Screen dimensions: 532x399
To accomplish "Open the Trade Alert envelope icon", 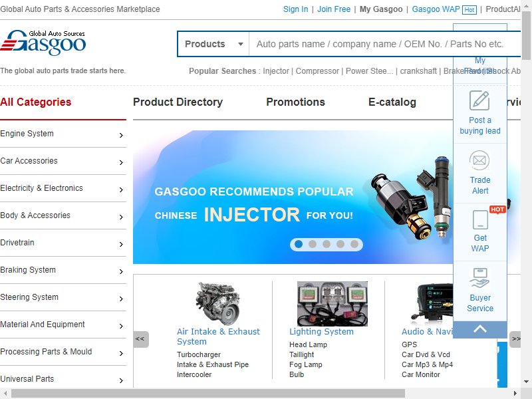I will pyautogui.click(x=479, y=160).
